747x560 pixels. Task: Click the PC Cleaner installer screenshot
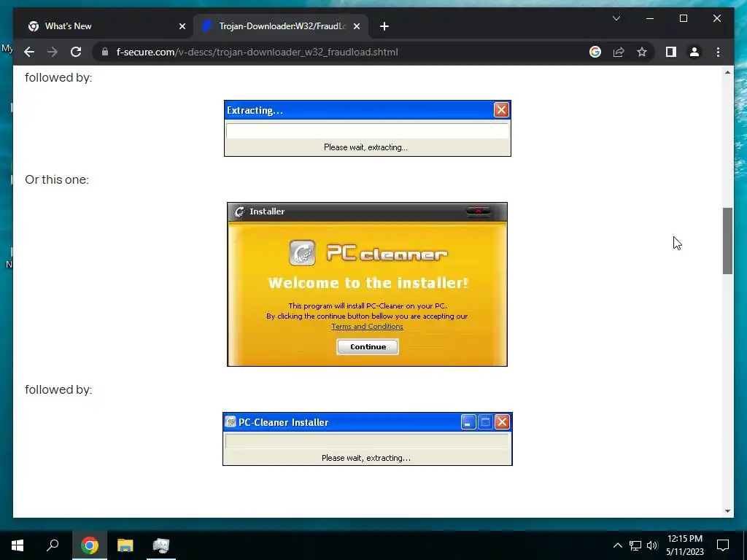[x=368, y=284]
